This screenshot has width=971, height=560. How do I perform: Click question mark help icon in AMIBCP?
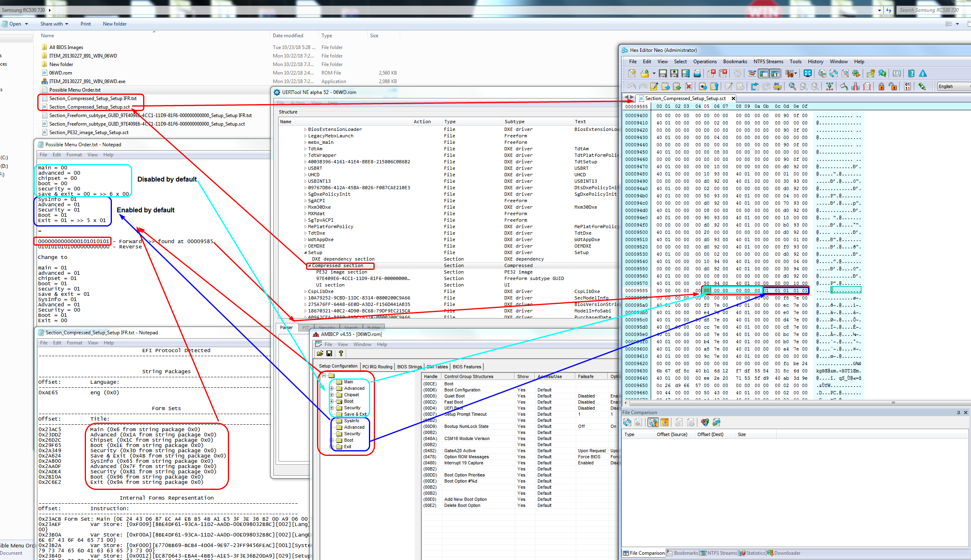(x=341, y=353)
